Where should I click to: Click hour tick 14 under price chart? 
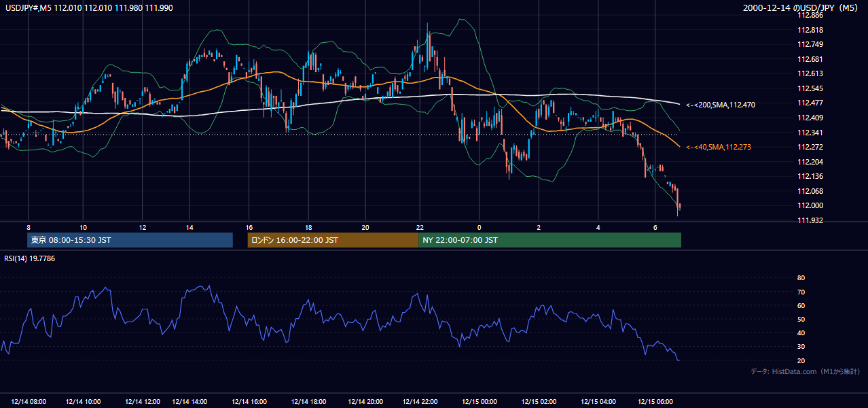(190, 227)
